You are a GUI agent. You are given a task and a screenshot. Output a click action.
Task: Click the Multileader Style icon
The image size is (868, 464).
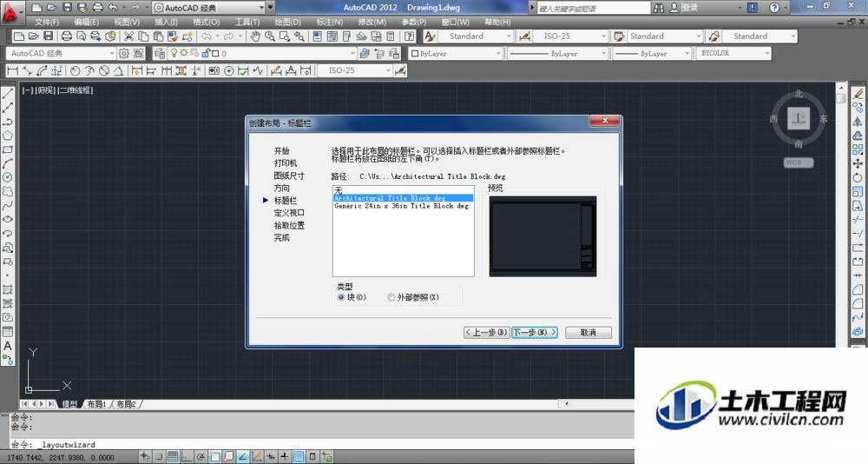(x=714, y=36)
